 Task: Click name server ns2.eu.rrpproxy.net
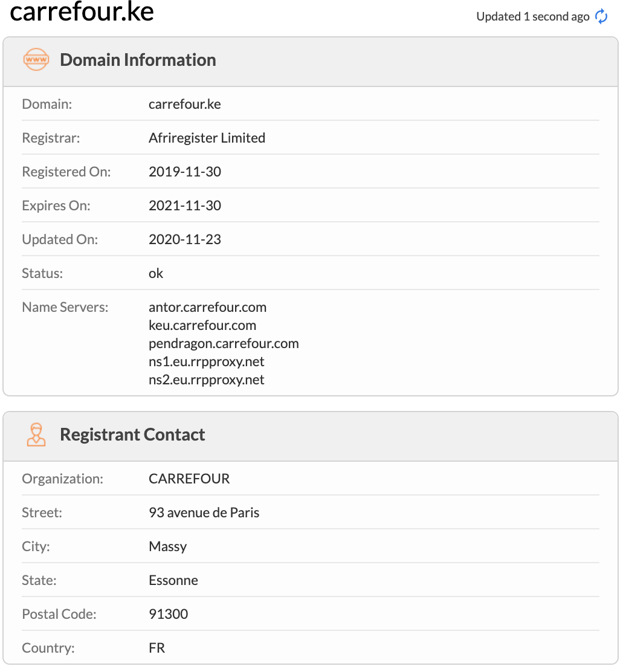(207, 380)
